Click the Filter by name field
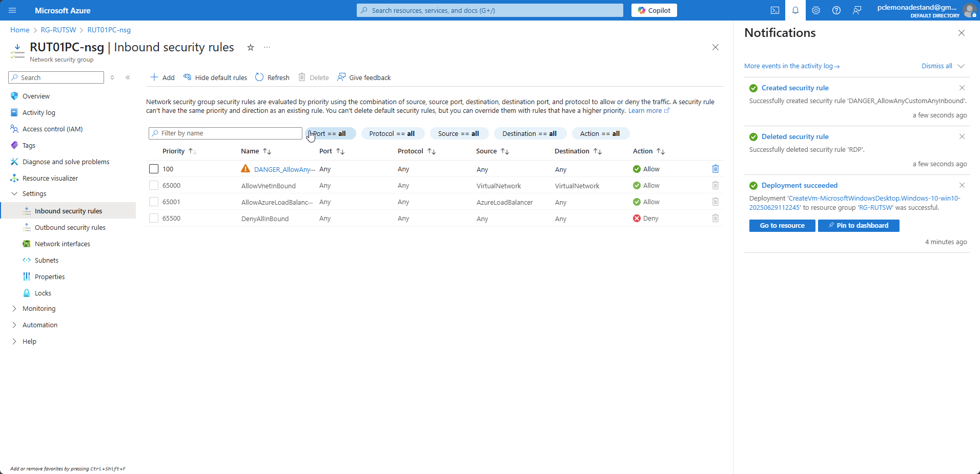The width and height of the screenshot is (980, 474). 226,133
